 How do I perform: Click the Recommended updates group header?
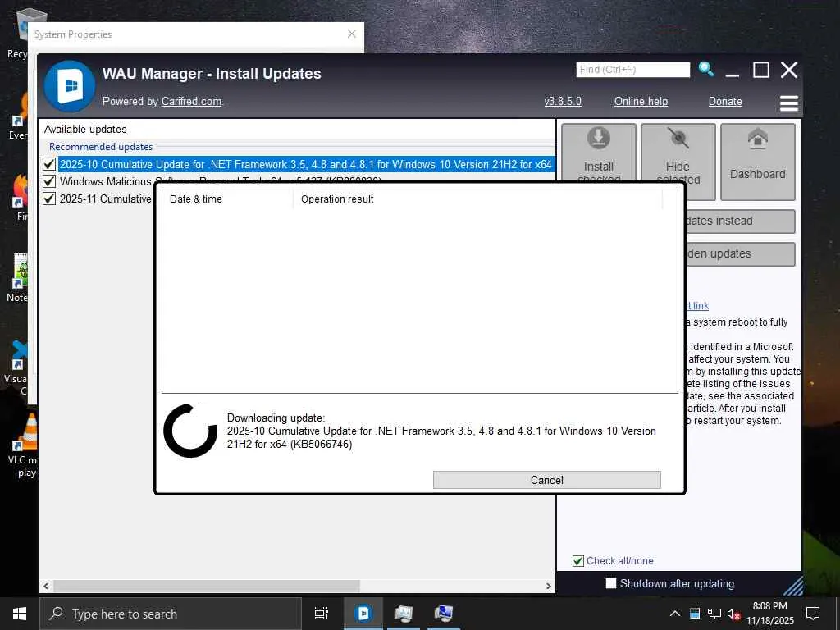101,147
